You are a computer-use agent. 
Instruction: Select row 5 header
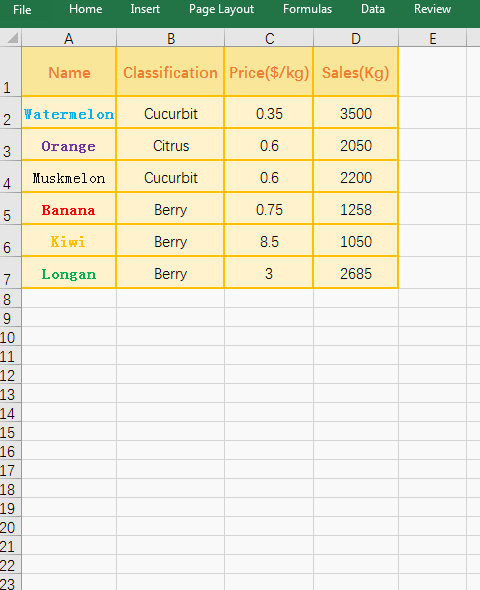(11, 208)
